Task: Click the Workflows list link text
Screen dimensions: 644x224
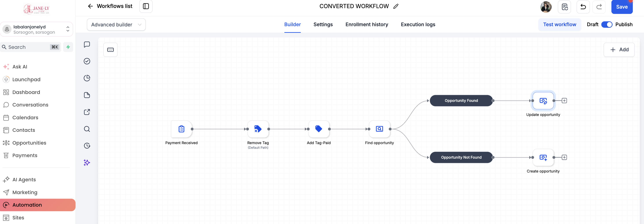Action: [114, 6]
